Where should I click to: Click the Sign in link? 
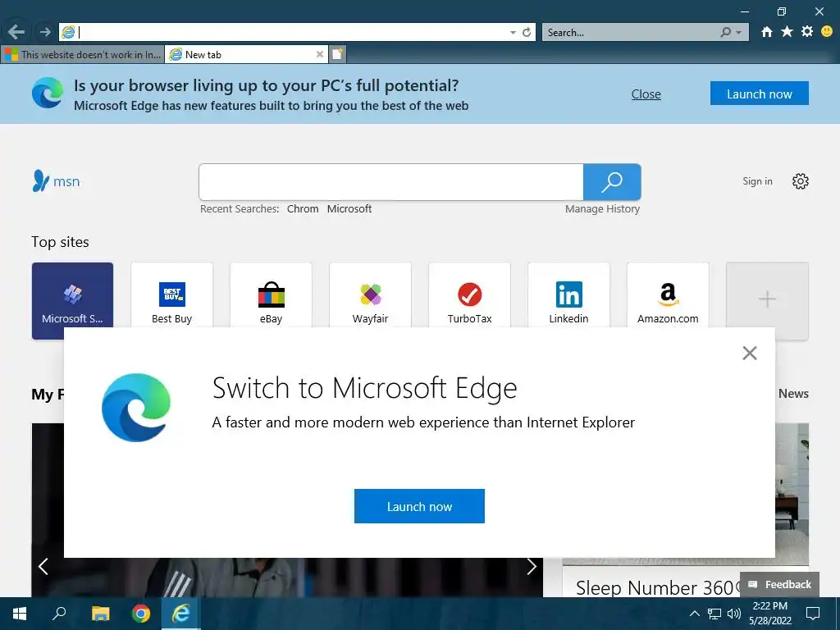pyautogui.click(x=757, y=181)
